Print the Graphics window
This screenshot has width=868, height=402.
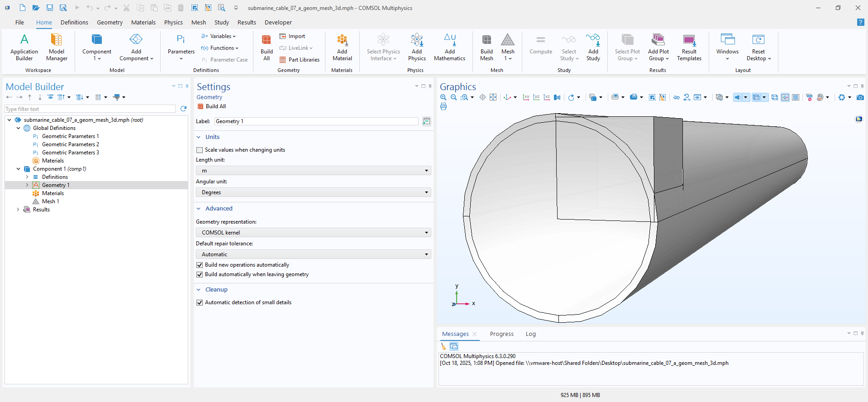444,107
